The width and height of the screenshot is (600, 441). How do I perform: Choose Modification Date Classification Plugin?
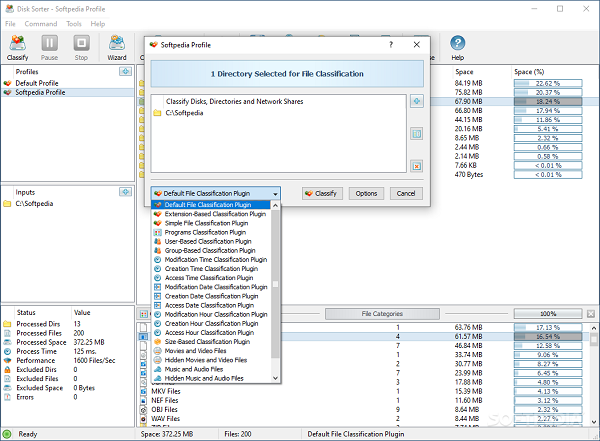pos(211,287)
